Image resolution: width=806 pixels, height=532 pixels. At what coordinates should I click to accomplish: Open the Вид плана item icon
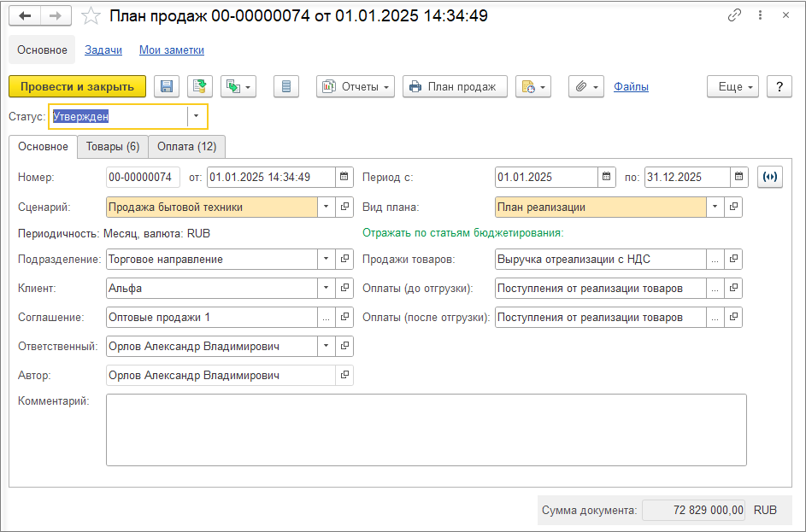click(x=733, y=207)
